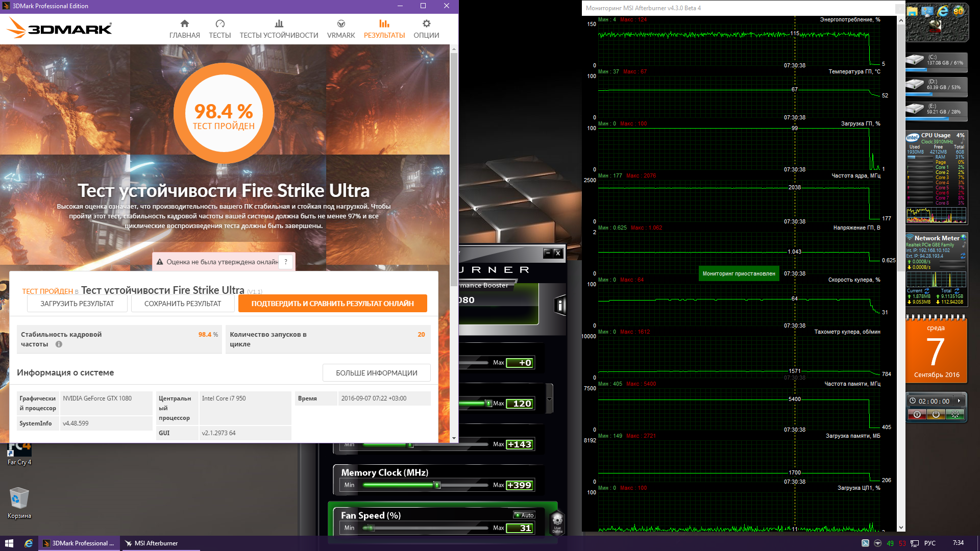Click БОЛЬШЕ ИНФОРМАЦИИ button
980x551 pixels.
376,373
